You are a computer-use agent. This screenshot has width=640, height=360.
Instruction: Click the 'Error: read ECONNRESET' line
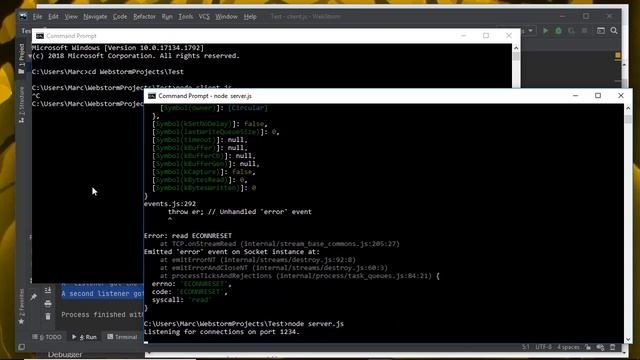click(x=188, y=236)
